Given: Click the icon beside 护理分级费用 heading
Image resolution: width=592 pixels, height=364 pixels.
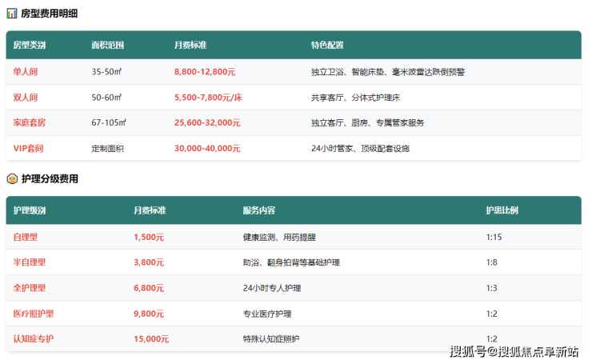Looking at the screenshot, I should pos(11,178).
